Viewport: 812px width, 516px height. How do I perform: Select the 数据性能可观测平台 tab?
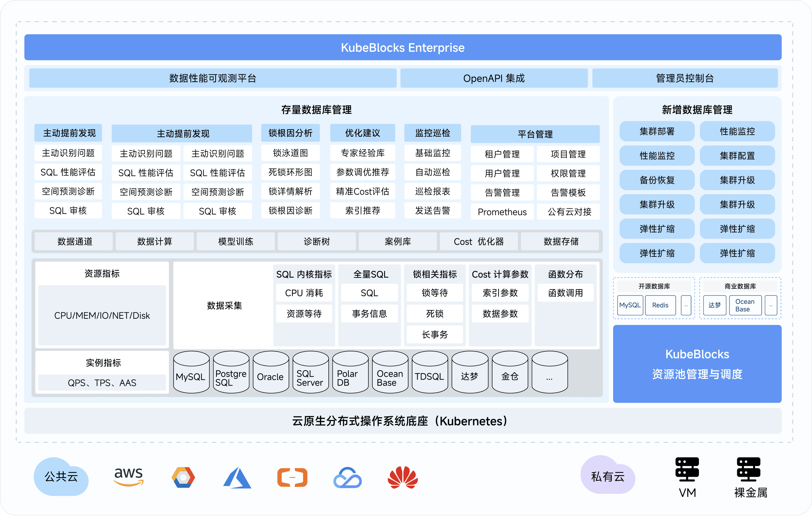coord(213,78)
